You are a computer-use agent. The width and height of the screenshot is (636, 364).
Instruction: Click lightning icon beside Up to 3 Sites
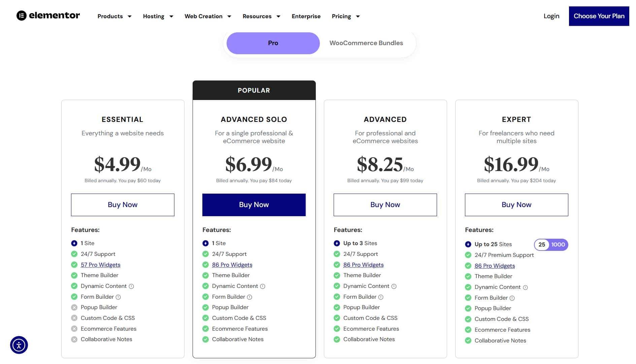pos(337,243)
